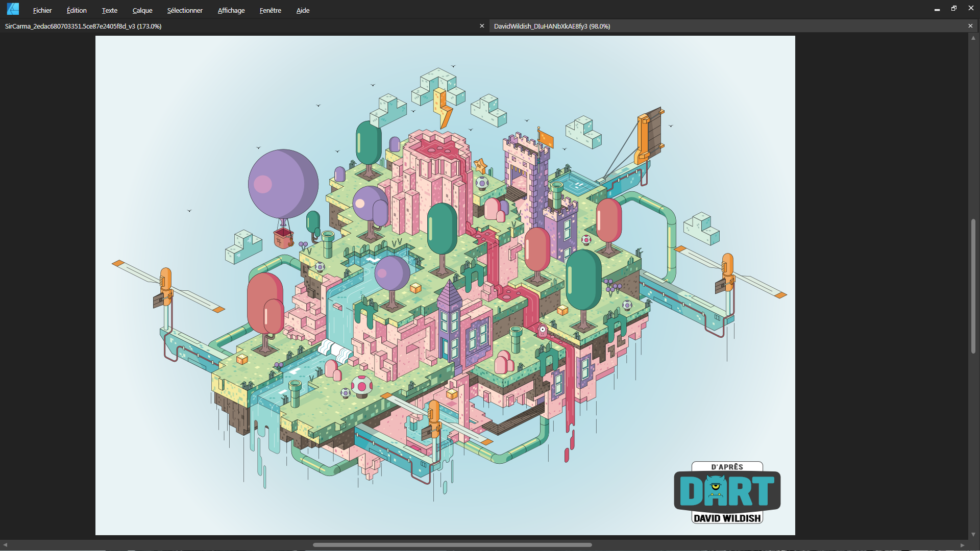Close the SirCarma document tab
Screen dimensions: 980x551
[x=482, y=26]
